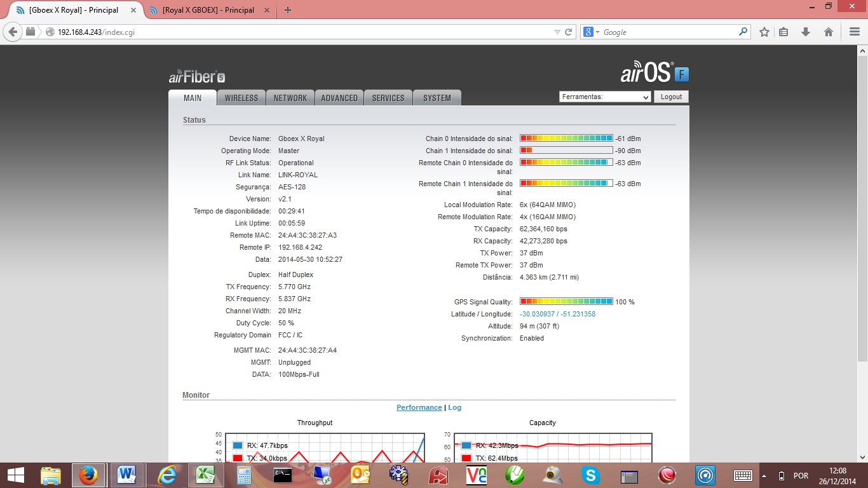Open the Log monitor link
Screen dimensions: 868x488
coord(455,407)
